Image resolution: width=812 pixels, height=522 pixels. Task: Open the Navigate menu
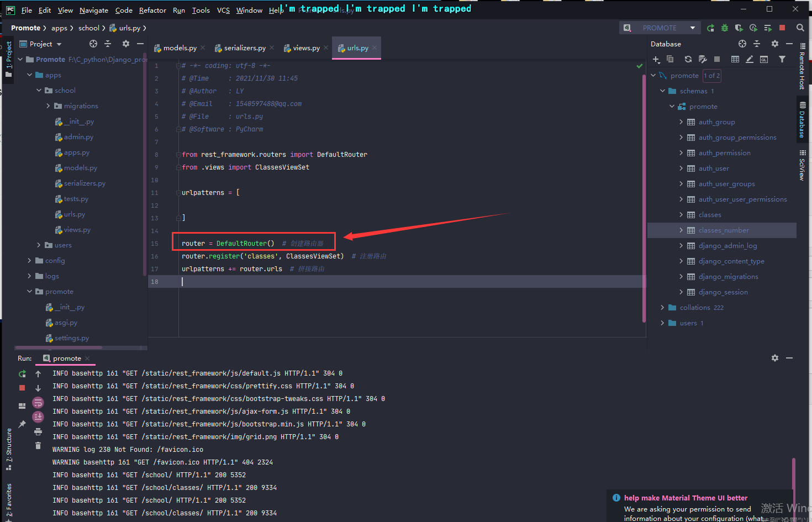[x=94, y=10]
